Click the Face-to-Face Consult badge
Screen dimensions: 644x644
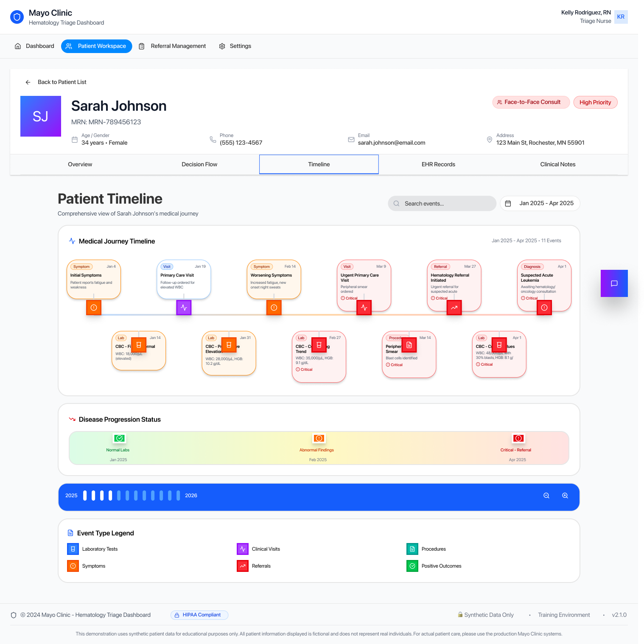[x=531, y=102]
